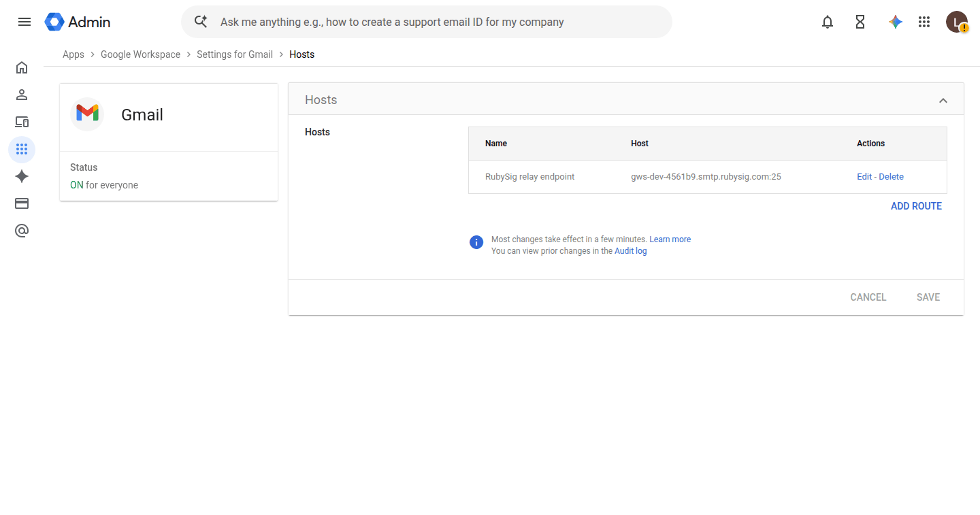Go to Google Workspace breadcrumb
Image resolution: width=980 pixels, height=515 pixels.
[141, 54]
